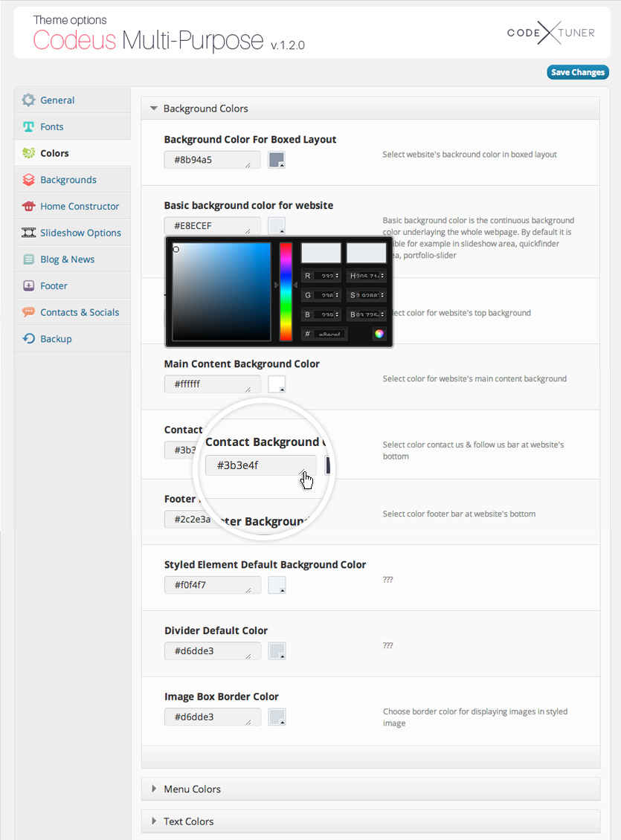Click the Home Constructor icon
Screen dimensions: 621x840
(x=28, y=206)
